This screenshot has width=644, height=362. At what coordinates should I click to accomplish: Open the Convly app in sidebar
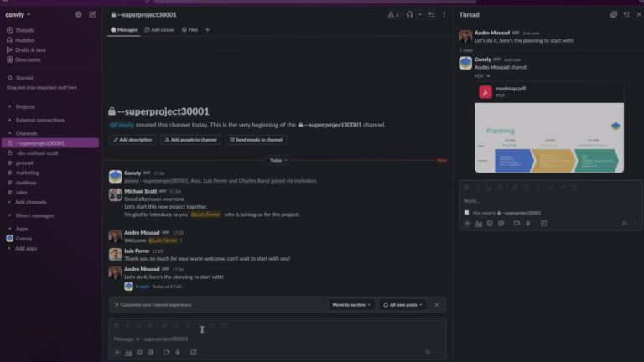click(23, 239)
